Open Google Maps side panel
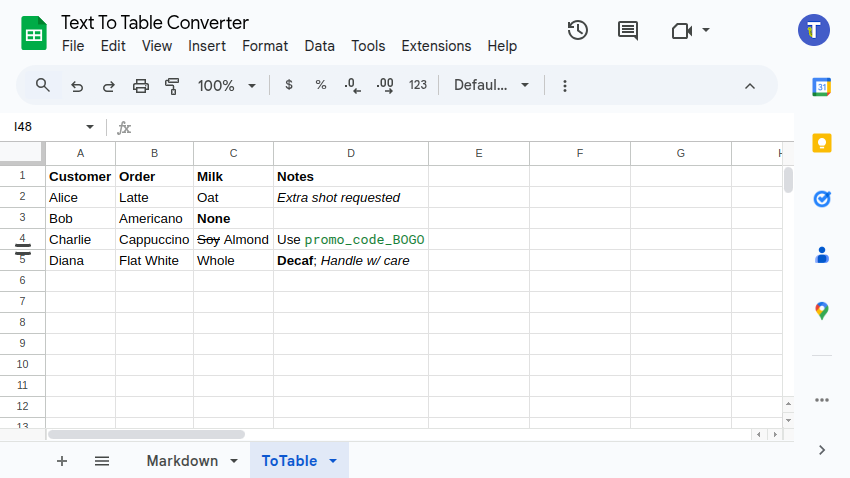Image resolution: width=850 pixels, height=478 pixels. click(822, 311)
